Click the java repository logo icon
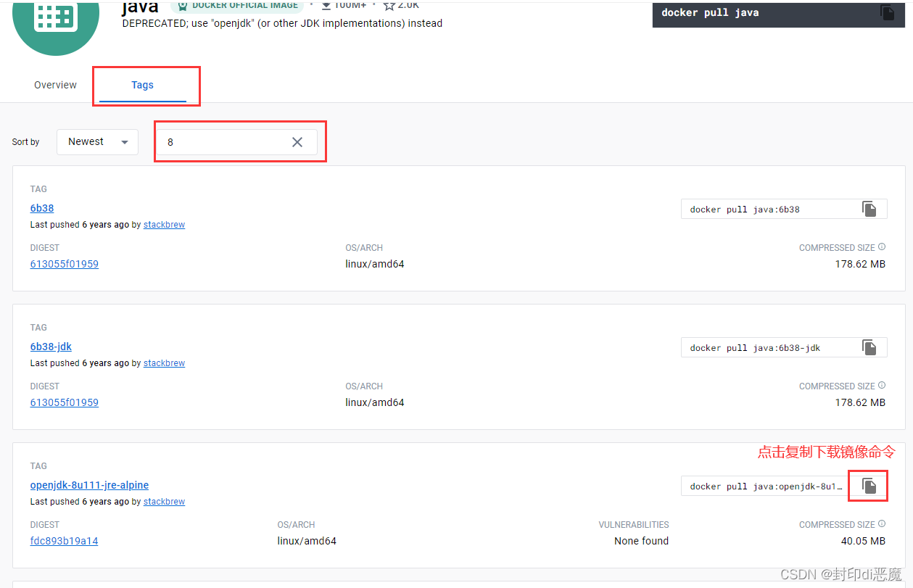 point(55,15)
